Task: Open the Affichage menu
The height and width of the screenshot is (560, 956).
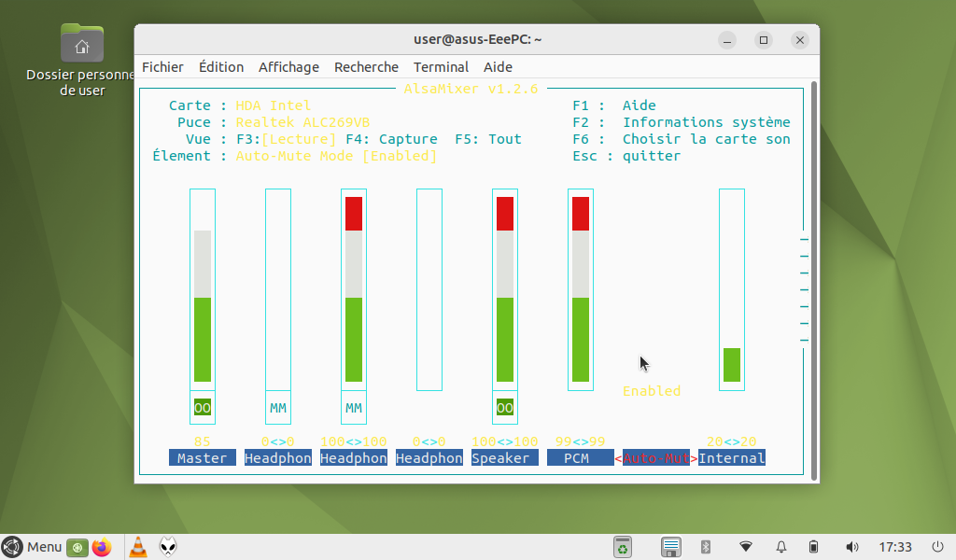Action: tap(288, 67)
